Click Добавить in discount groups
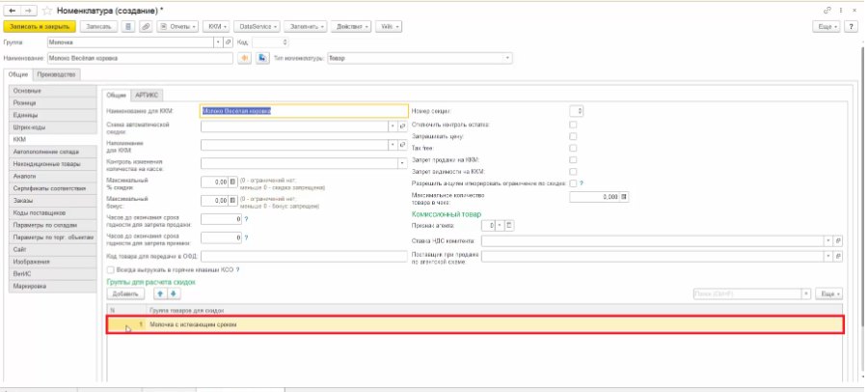Image resolution: width=868 pixels, height=392 pixels. pos(125,294)
